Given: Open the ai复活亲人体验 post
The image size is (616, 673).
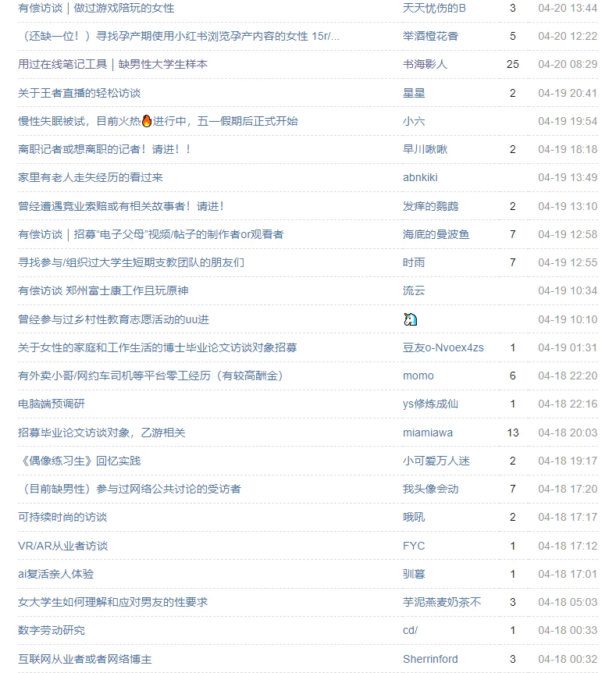Looking at the screenshot, I should (55, 575).
